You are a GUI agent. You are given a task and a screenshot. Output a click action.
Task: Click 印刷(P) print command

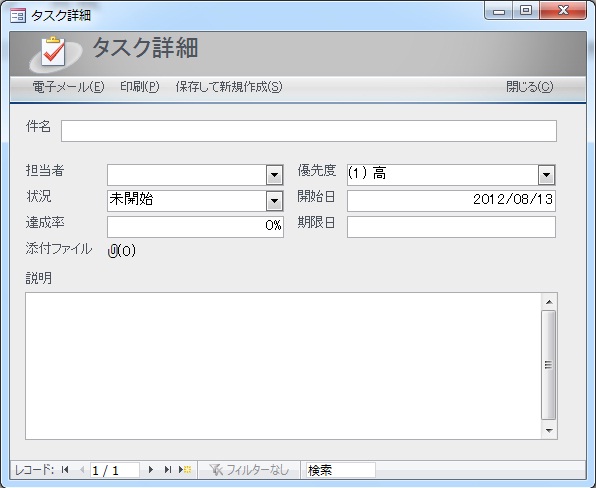(x=140, y=87)
